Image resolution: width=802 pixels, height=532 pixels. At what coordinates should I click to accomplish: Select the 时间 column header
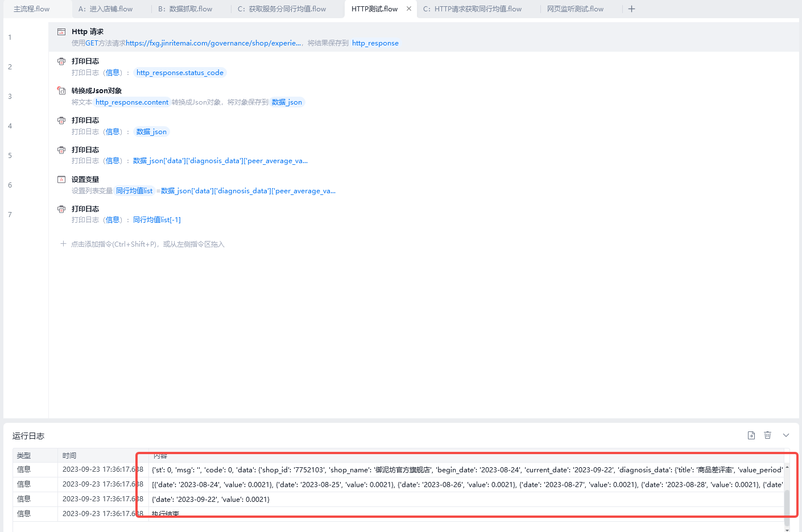pos(69,456)
